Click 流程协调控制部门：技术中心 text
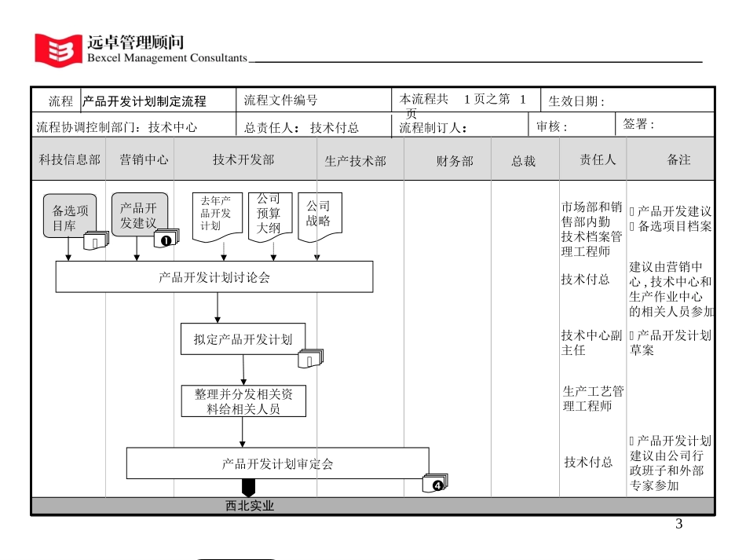746x560 pixels. tap(116, 127)
